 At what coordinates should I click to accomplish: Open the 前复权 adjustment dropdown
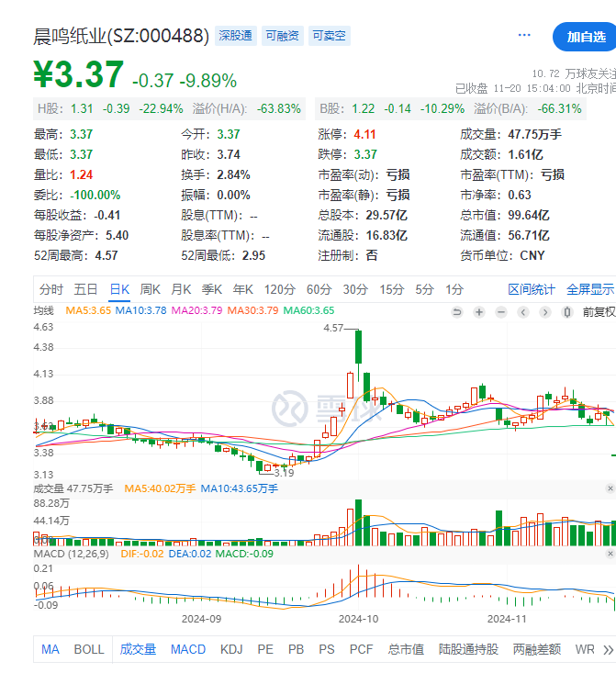[599, 312]
